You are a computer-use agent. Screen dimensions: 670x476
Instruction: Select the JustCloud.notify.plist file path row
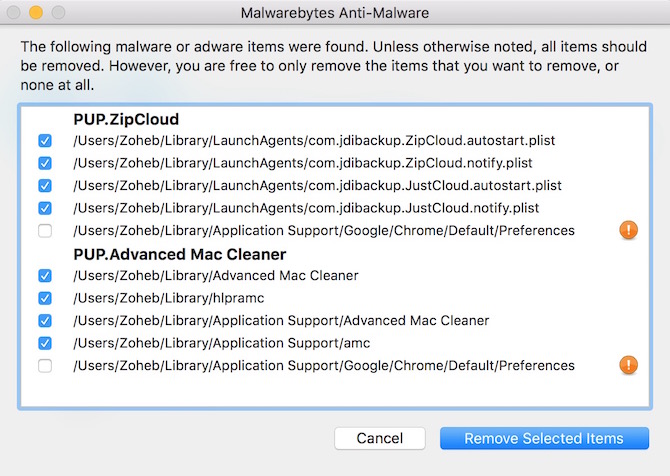coord(306,208)
